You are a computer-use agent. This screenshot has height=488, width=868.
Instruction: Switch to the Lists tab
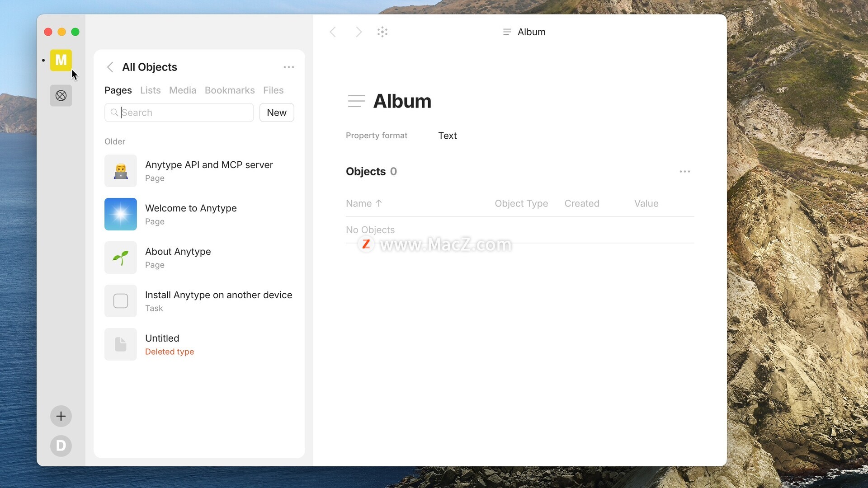coord(151,90)
